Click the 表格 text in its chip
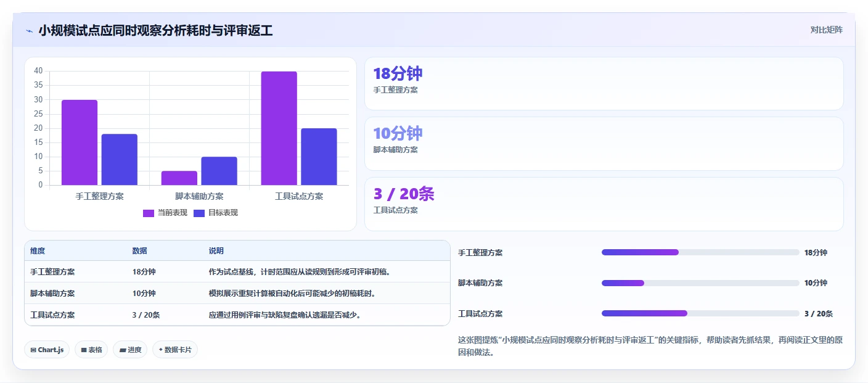 pyautogui.click(x=95, y=350)
